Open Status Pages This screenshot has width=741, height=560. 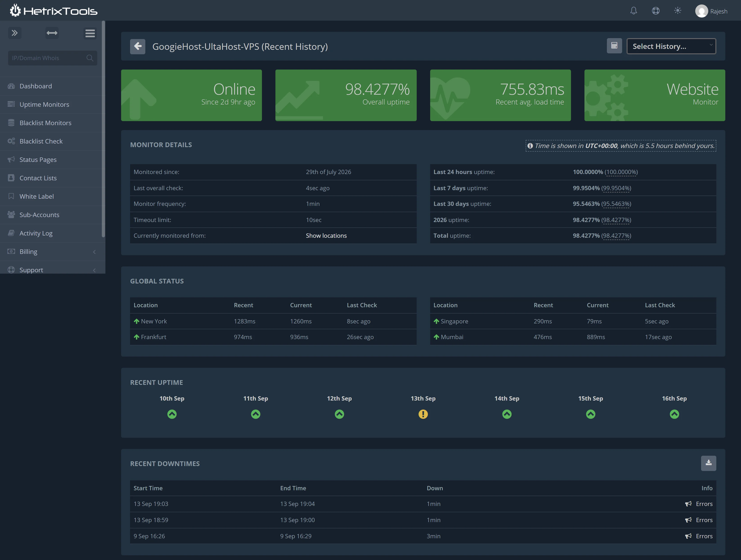click(x=53, y=160)
